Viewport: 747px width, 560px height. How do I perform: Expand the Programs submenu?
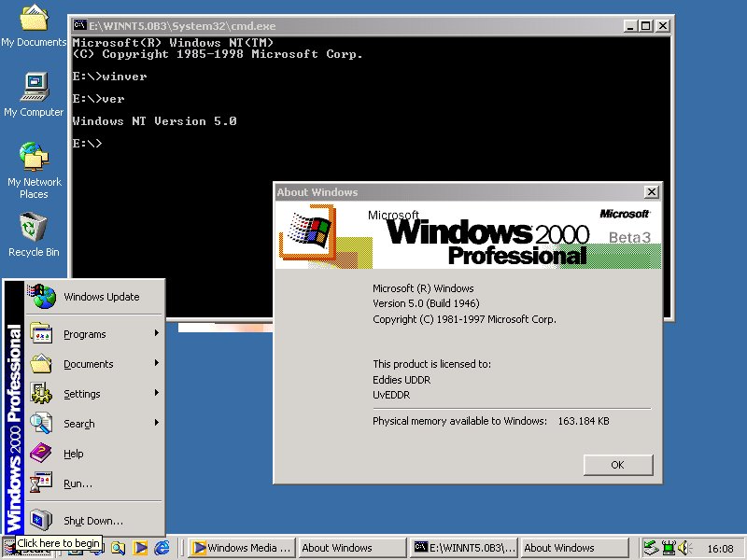[93, 334]
